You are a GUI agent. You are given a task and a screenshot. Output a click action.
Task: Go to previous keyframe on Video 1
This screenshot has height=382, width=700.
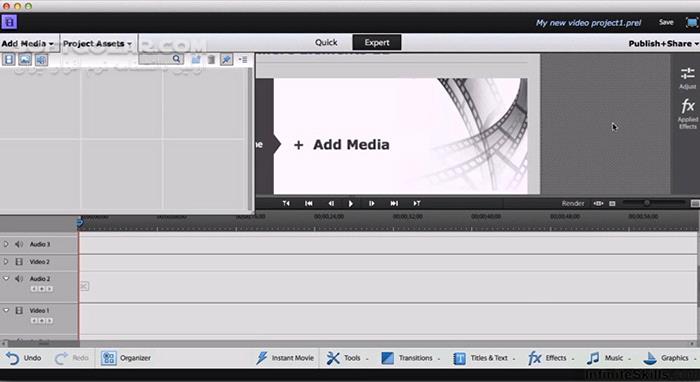coord(34,320)
